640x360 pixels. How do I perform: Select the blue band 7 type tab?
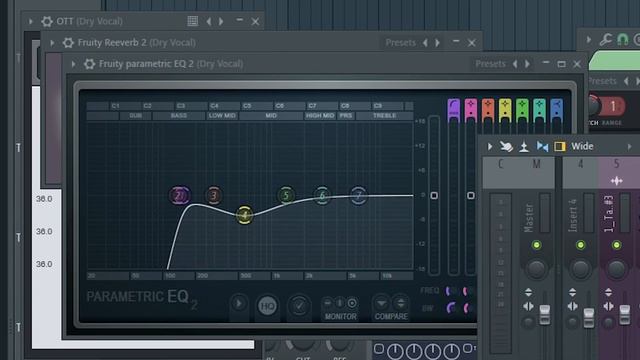coord(556,109)
